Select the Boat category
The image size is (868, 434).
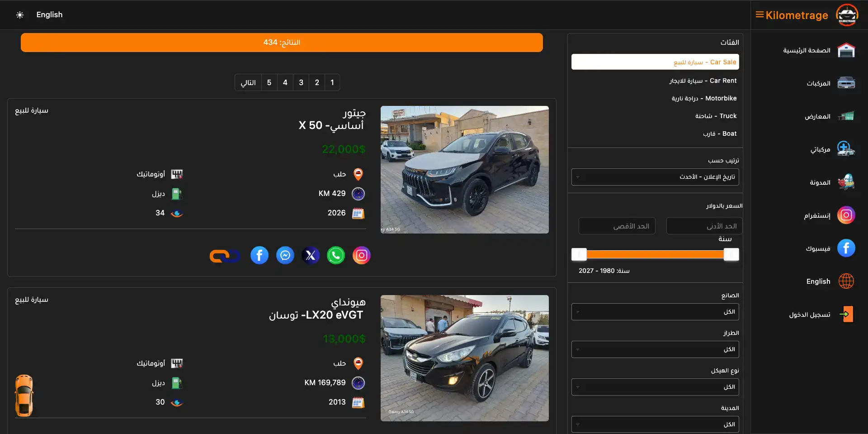[655, 134]
